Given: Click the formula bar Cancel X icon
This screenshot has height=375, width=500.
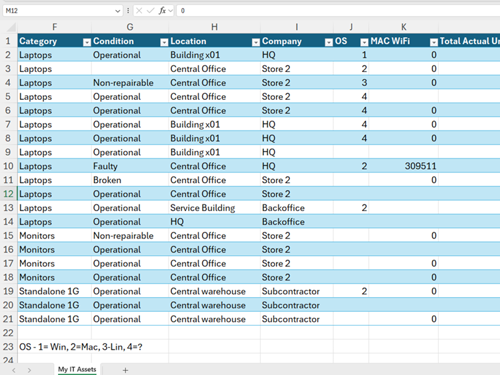Looking at the screenshot, I should 139,11.
